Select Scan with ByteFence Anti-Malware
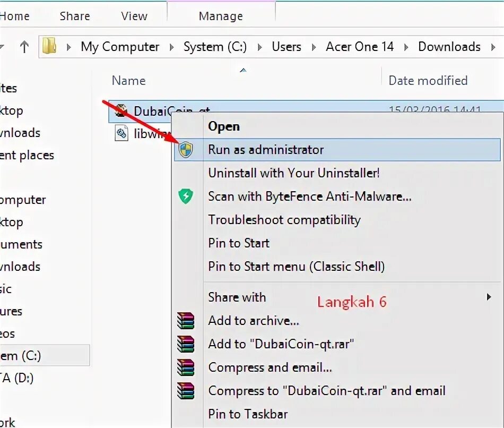This screenshot has height=428, width=504. [x=337, y=196]
